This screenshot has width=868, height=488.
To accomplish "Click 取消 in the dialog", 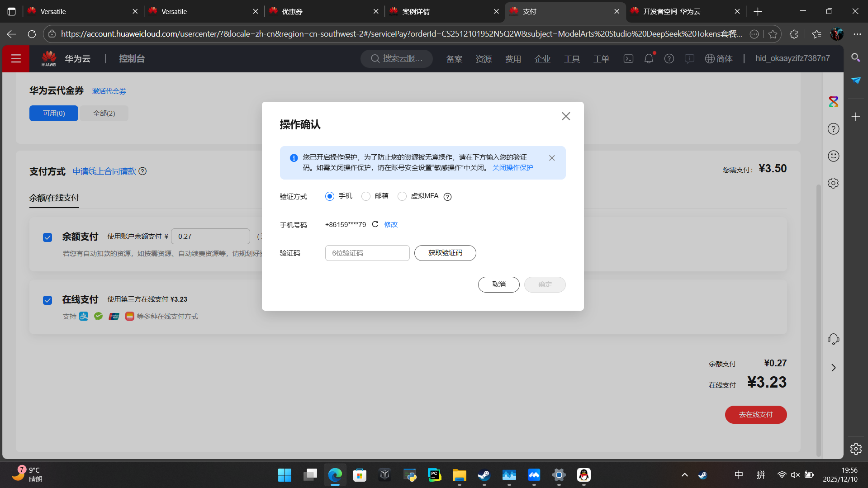I will (499, 284).
